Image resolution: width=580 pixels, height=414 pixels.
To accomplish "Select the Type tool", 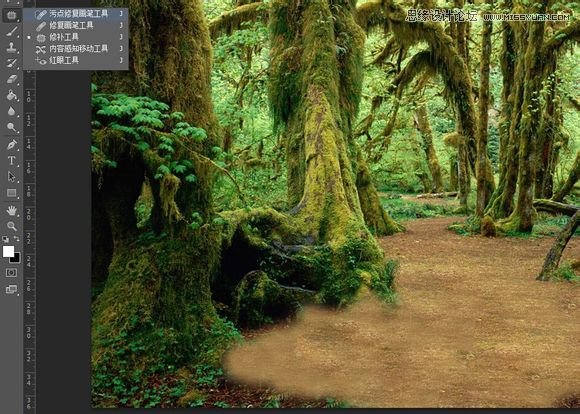I will 11,161.
